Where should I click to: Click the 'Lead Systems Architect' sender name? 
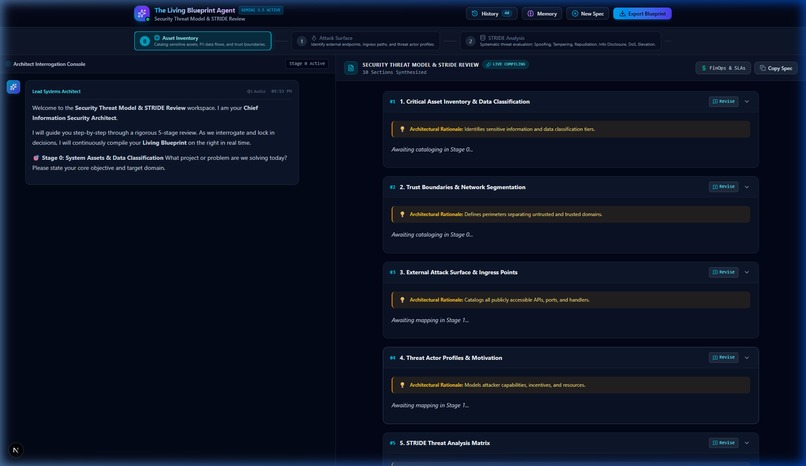57,91
